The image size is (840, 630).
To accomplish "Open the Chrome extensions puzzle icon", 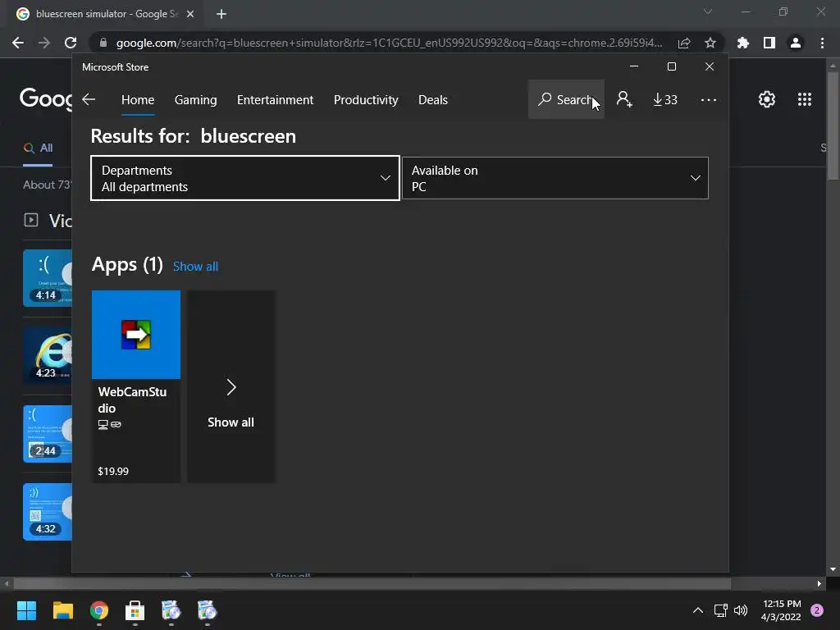I will [742, 43].
